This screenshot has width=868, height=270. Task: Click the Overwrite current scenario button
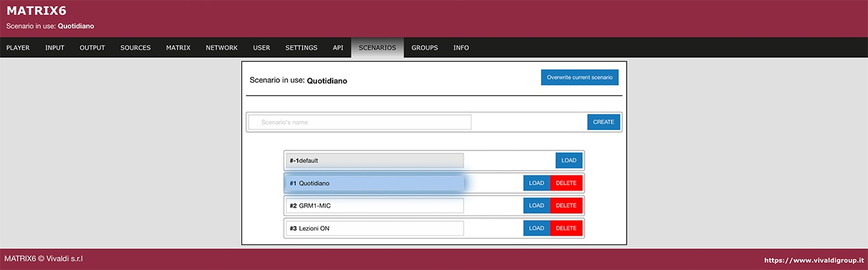pos(579,78)
